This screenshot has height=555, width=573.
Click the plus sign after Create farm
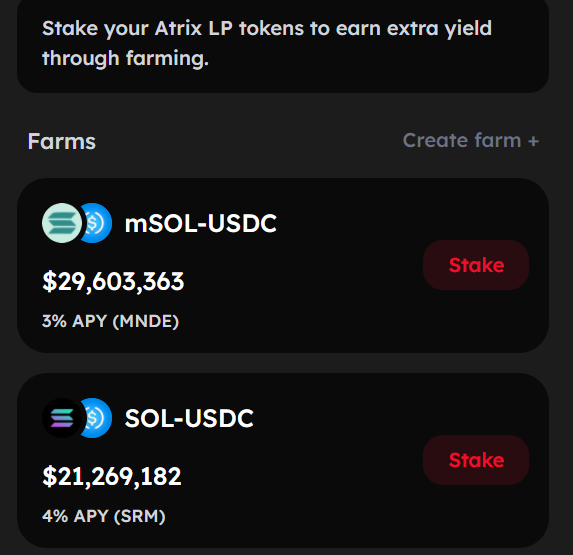click(534, 141)
